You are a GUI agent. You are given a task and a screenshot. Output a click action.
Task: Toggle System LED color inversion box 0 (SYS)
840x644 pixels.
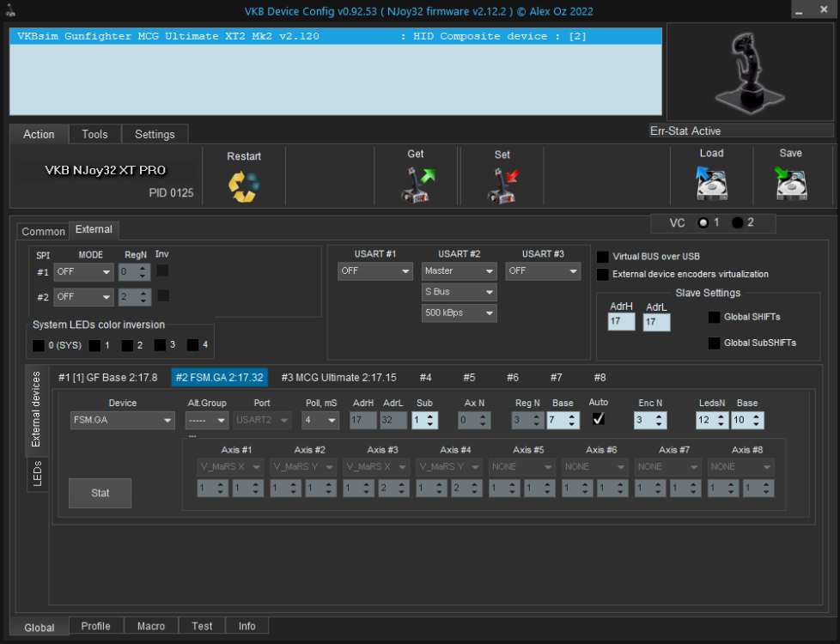coord(39,345)
